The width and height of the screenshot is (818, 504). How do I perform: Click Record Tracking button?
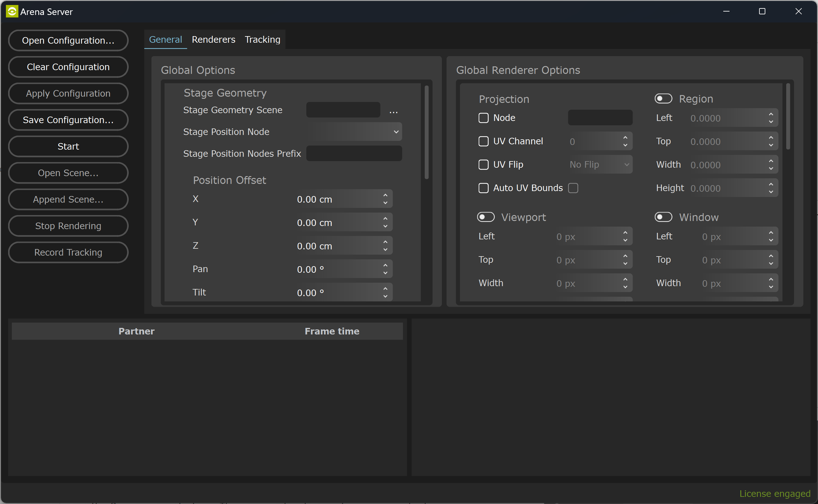point(68,252)
